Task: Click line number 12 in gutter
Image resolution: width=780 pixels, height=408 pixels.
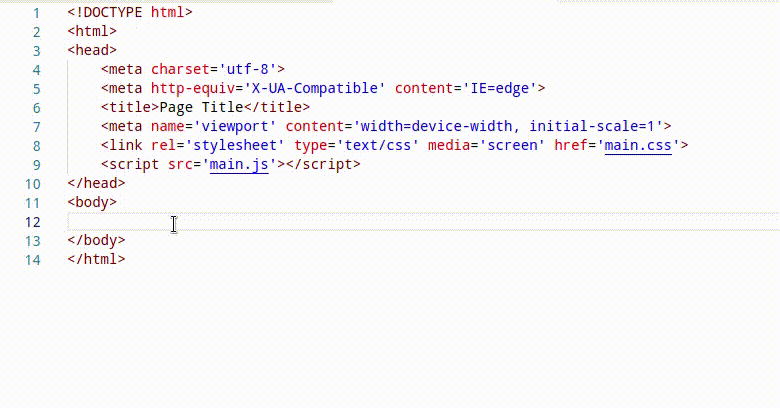Action: pyautogui.click(x=33, y=222)
